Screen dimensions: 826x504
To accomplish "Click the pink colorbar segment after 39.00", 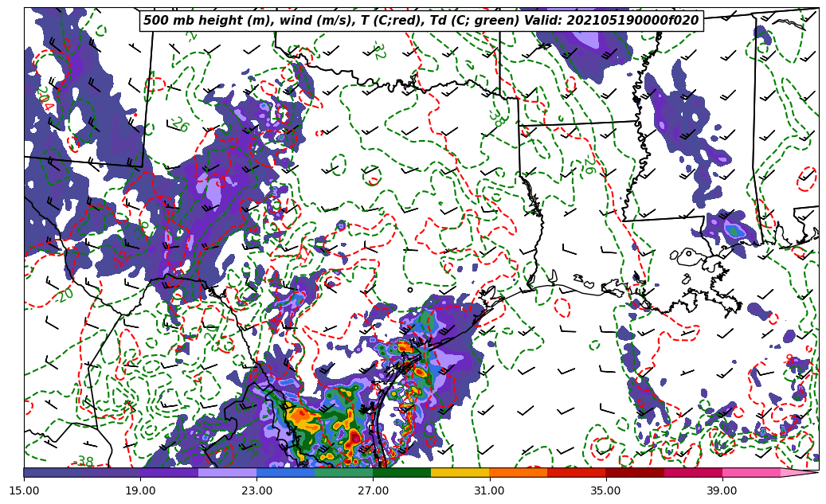I will click(751, 472).
